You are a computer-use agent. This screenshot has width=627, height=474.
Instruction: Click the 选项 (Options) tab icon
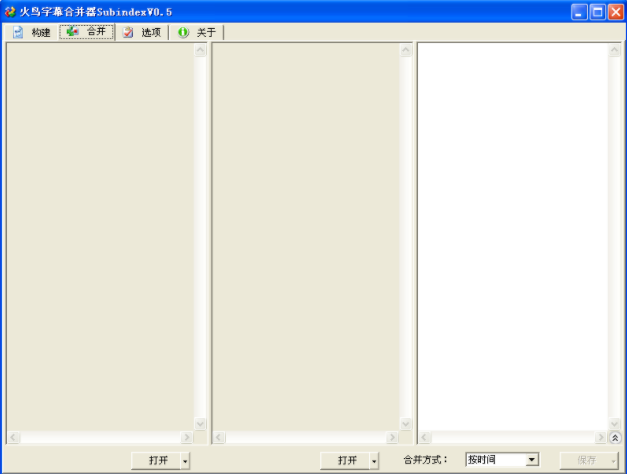point(128,32)
